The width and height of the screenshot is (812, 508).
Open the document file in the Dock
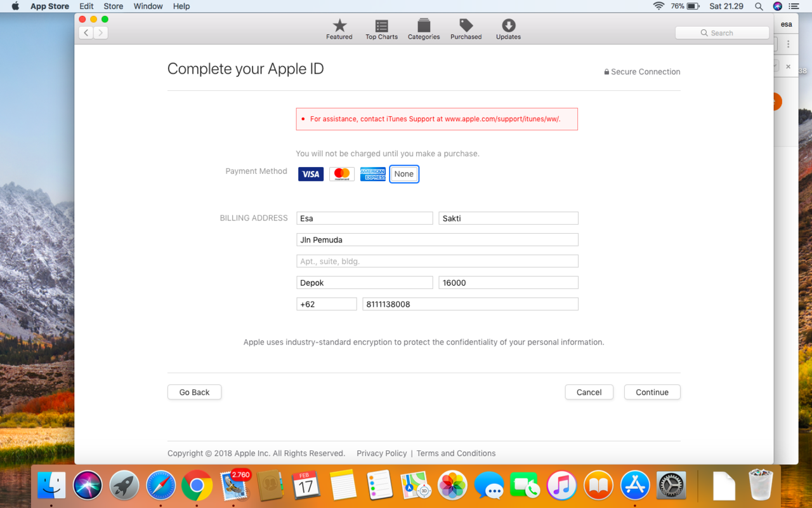pos(724,486)
